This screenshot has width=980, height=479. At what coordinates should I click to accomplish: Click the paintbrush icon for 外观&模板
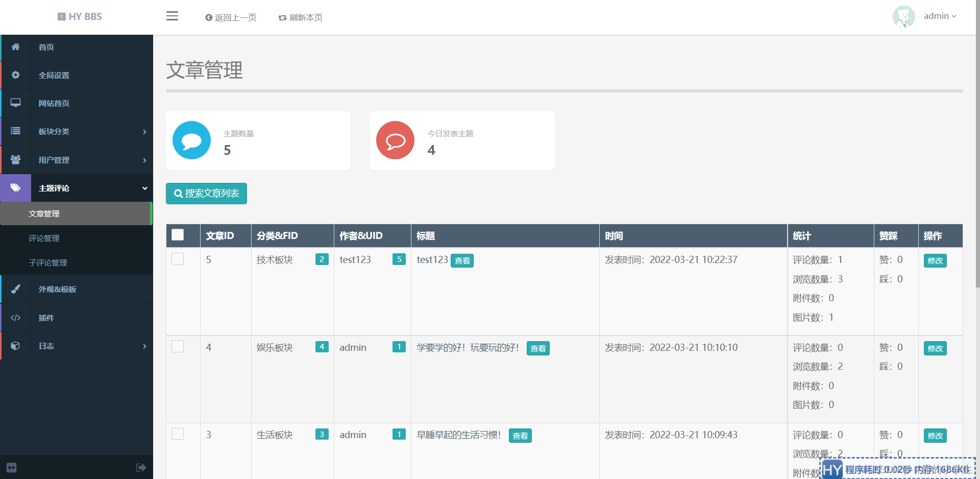point(15,289)
